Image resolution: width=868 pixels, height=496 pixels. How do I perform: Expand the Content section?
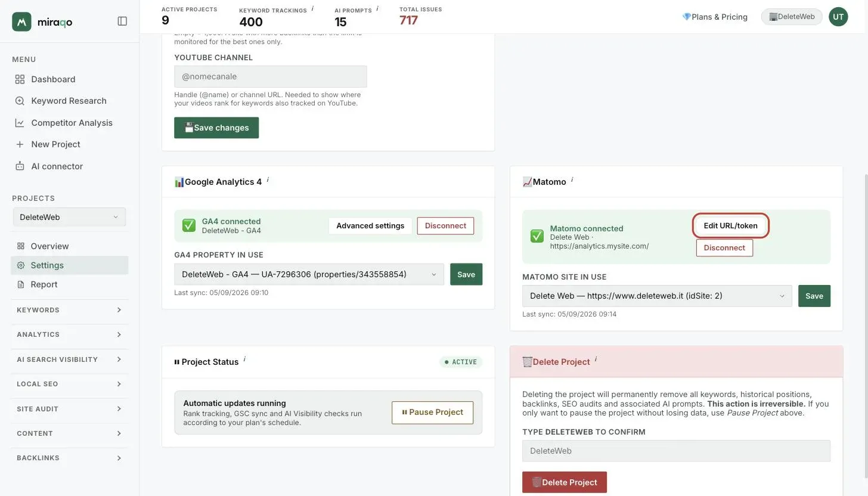tap(69, 433)
